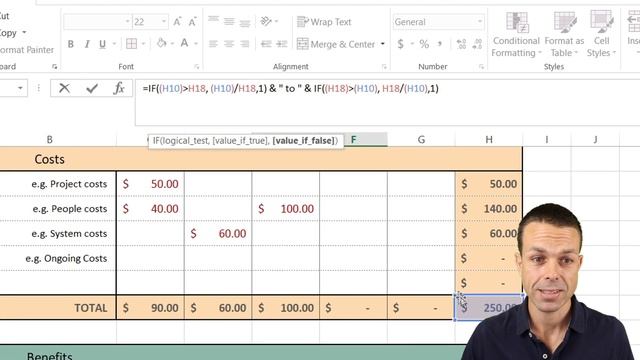The width and height of the screenshot is (640, 360).
Task: Click Wrap Text button
Action: pyautogui.click(x=324, y=22)
